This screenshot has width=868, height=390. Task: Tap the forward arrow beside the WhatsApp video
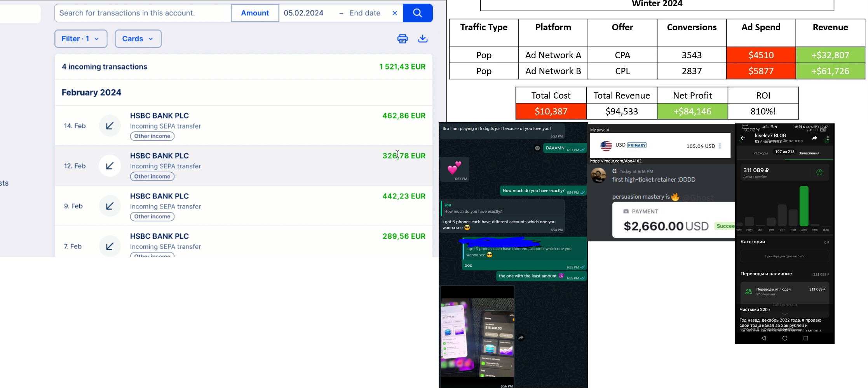click(521, 338)
